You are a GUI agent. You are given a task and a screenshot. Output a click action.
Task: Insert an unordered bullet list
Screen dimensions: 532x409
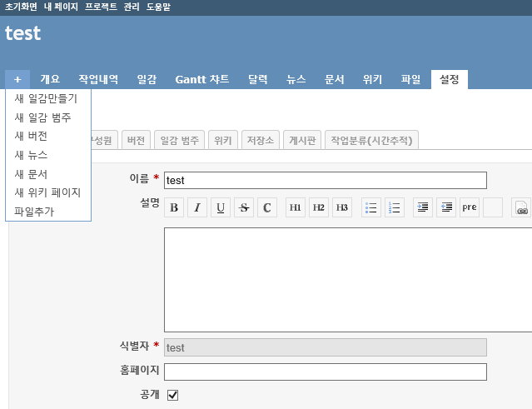[371, 207]
